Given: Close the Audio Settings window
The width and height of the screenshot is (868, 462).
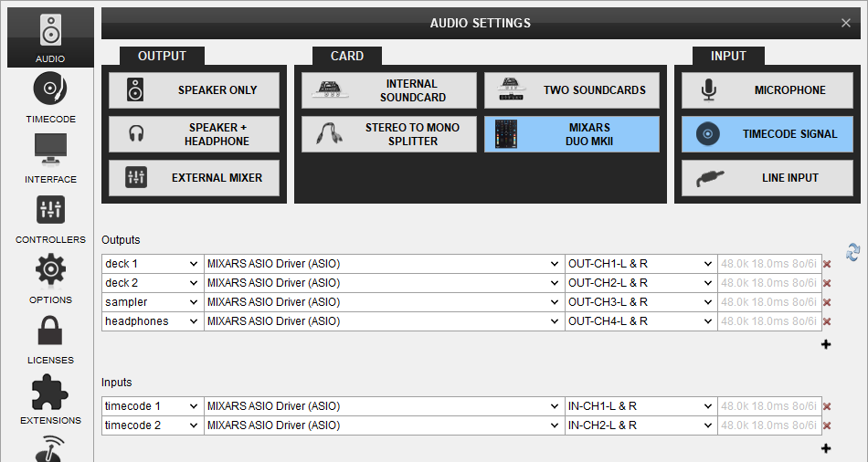Looking at the screenshot, I should pyautogui.click(x=845, y=24).
